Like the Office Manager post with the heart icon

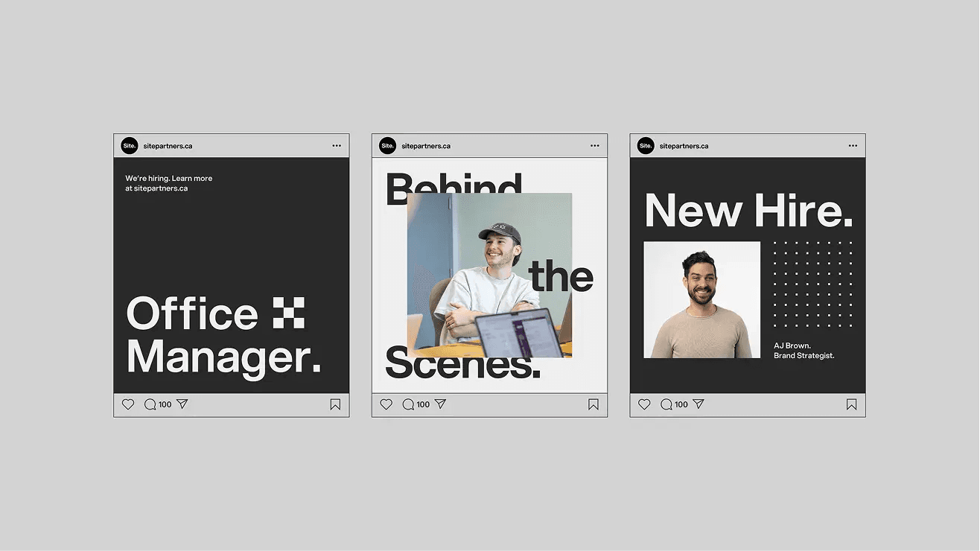click(128, 404)
